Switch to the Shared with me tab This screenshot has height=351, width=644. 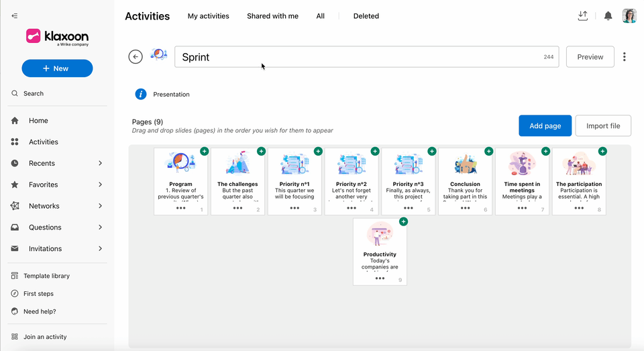[x=273, y=16]
